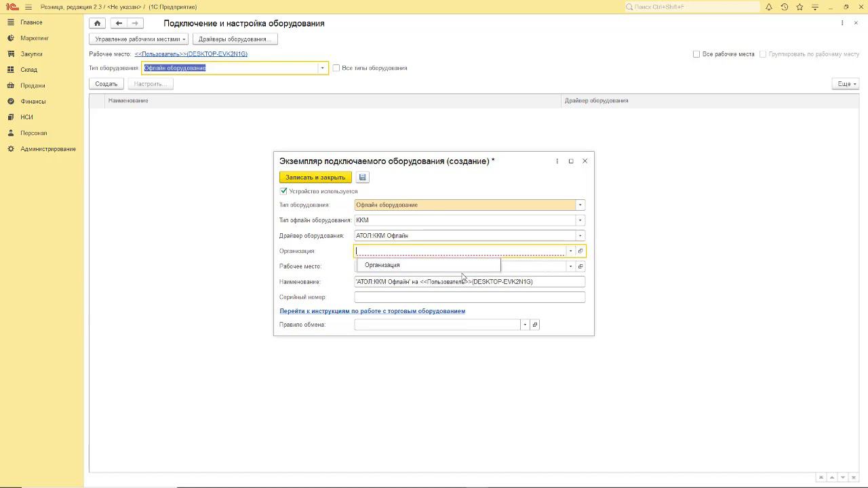This screenshot has width=868, height=488.
Task: Expand Тип офлайн оборудования dropdown
Action: point(580,220)
